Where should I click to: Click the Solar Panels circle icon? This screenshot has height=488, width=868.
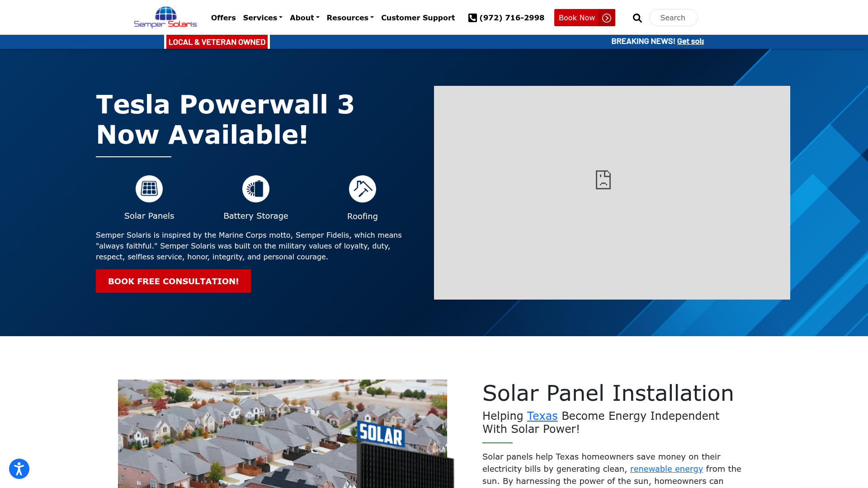coord(149,189)
